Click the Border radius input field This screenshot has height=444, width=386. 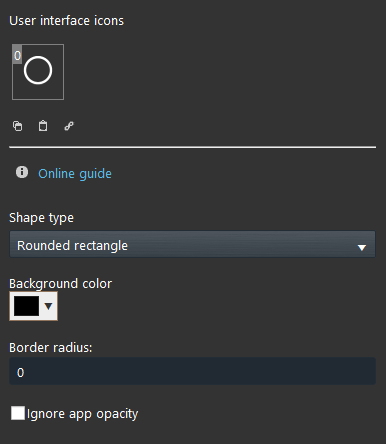pyautogui.click(x=192, y=371)
